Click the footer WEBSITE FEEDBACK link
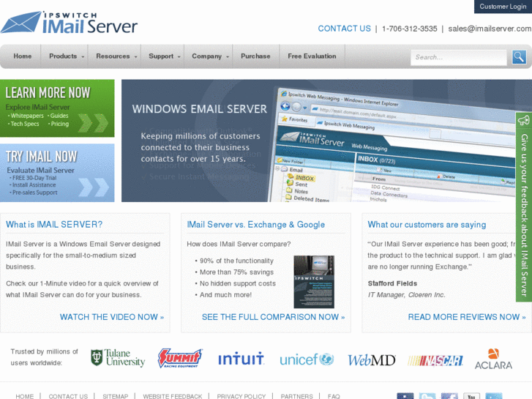Image resolution: width=532 pixels, height=399 pixels. coord(173,396)
